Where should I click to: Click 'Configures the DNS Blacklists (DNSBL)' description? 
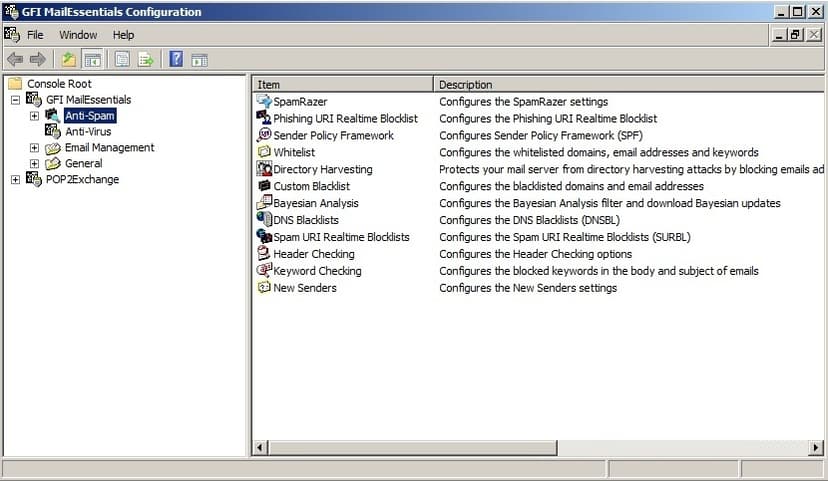click(529, 220)
